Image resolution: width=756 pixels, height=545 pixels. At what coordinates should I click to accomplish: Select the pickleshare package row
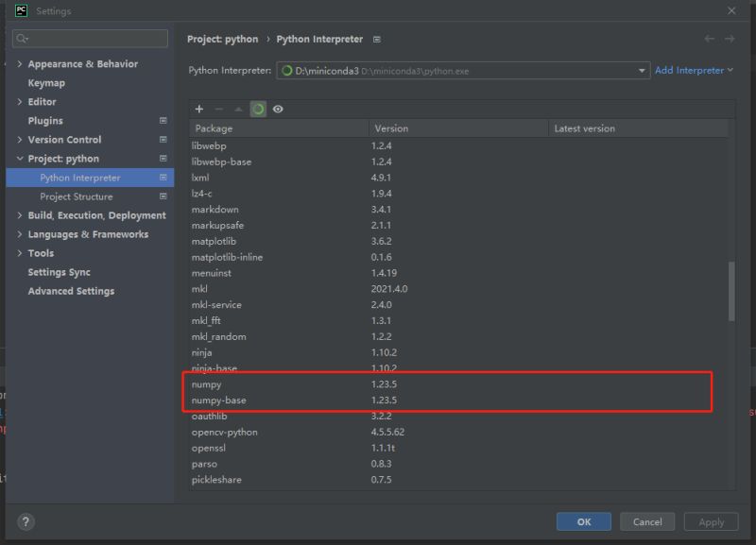point(458,480)
